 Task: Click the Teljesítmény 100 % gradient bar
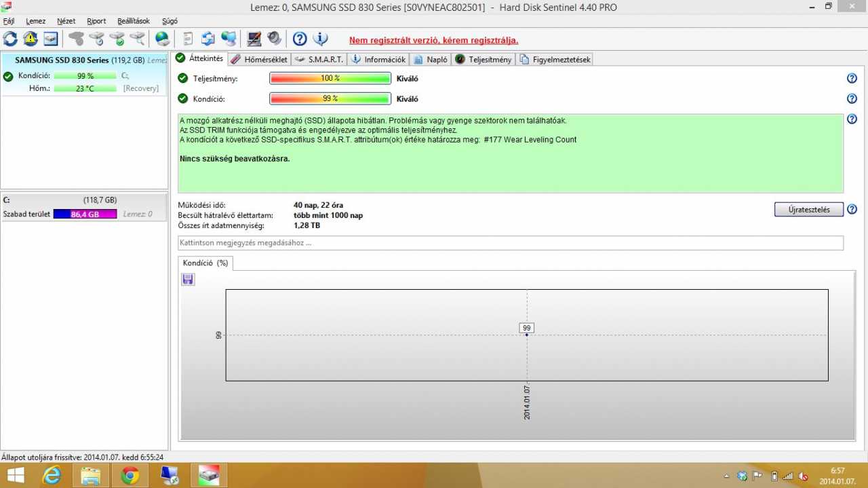pyautogui.click(x=330, y=79)
